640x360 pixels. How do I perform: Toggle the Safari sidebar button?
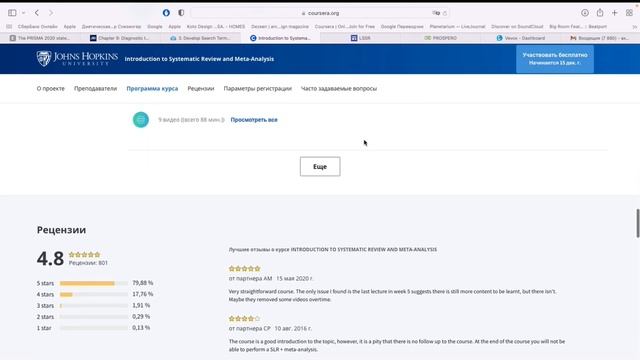12,13
